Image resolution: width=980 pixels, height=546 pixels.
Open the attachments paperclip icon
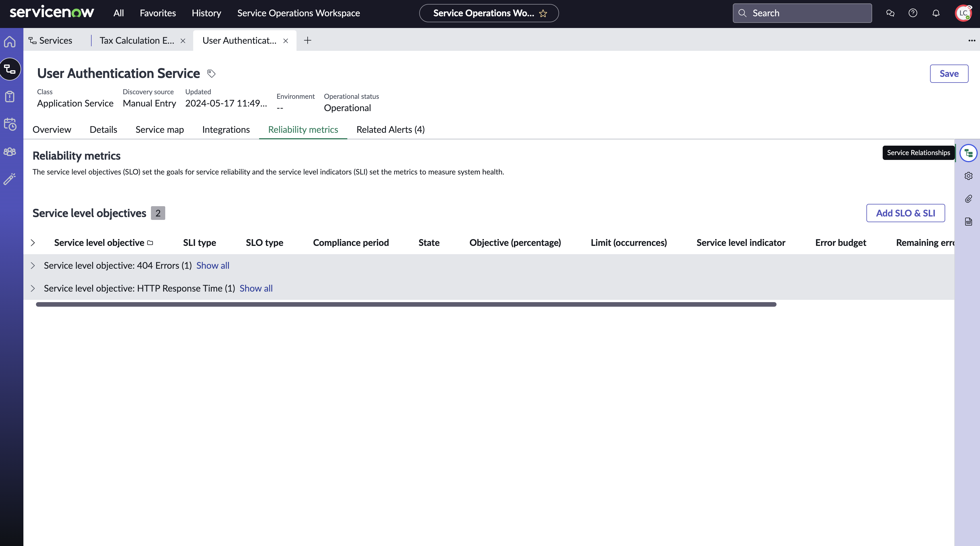pyautogui.click(x=968, y=199)
